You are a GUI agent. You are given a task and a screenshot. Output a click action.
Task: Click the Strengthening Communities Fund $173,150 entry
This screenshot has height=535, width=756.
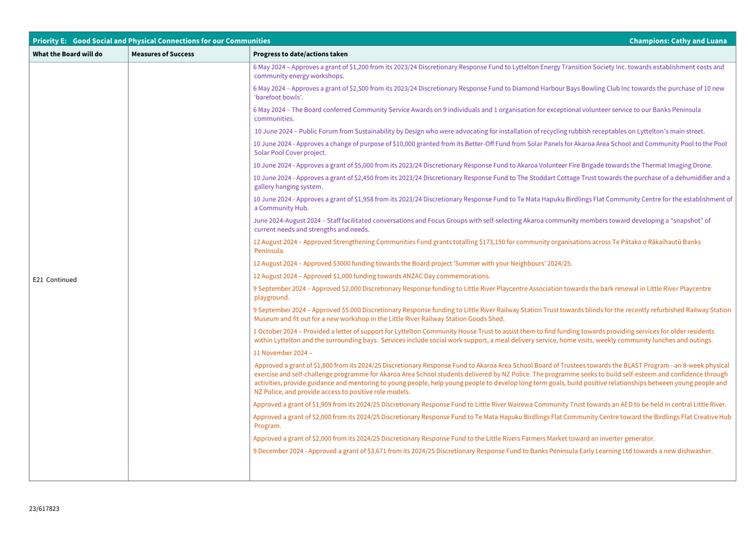tap(476, 242)
